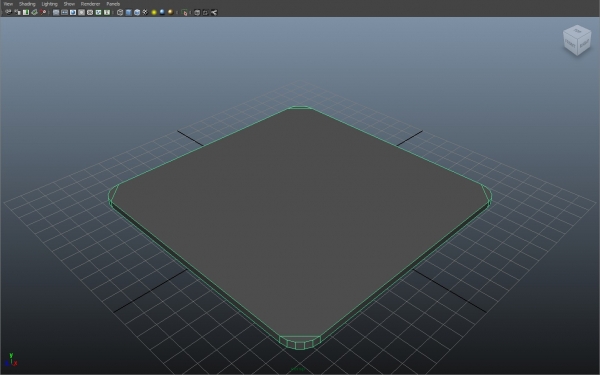The image size is (600, 375).
Task: Toggle the Resolution Gate icon
Action: pos(73,12)
